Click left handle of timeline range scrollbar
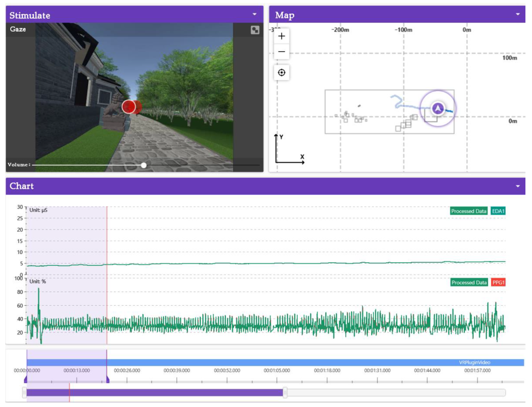Viewport: 532px width, 407px height. (24, 392)
